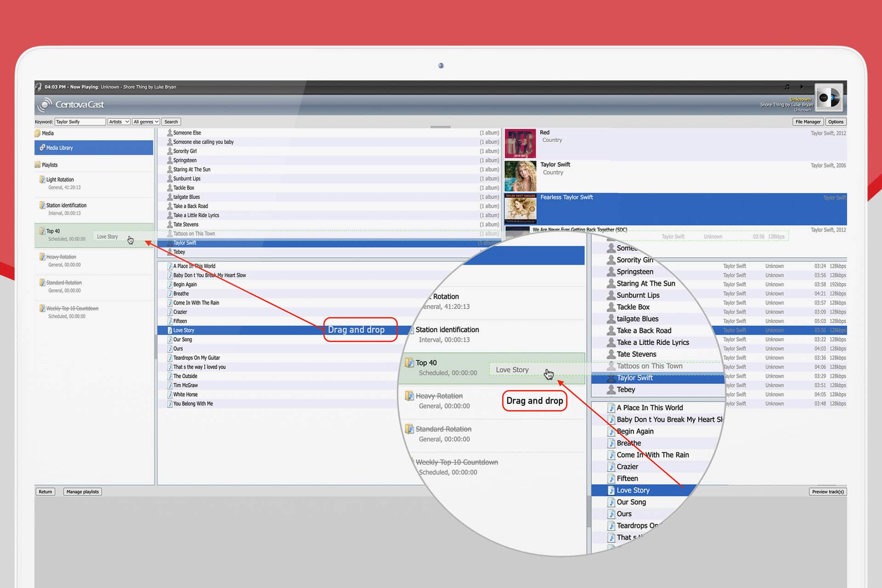Screen dimensions: 882x588
Task: Select the Station identification playlist name
Action: [66, 205]
